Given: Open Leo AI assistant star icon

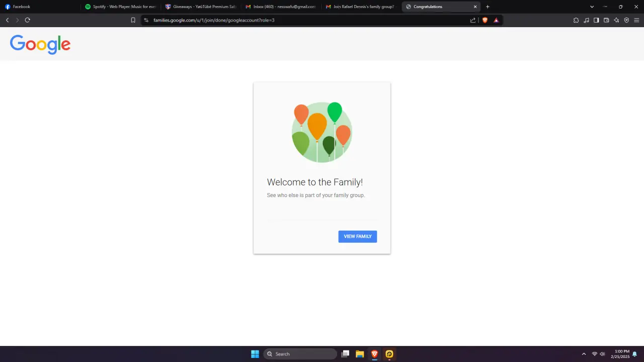Looking at the screenshot, I should (x=616, y=20).
